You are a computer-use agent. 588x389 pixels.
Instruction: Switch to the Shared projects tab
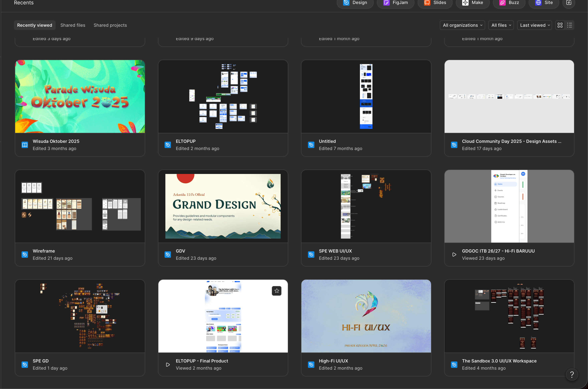[x=110, y=25]
